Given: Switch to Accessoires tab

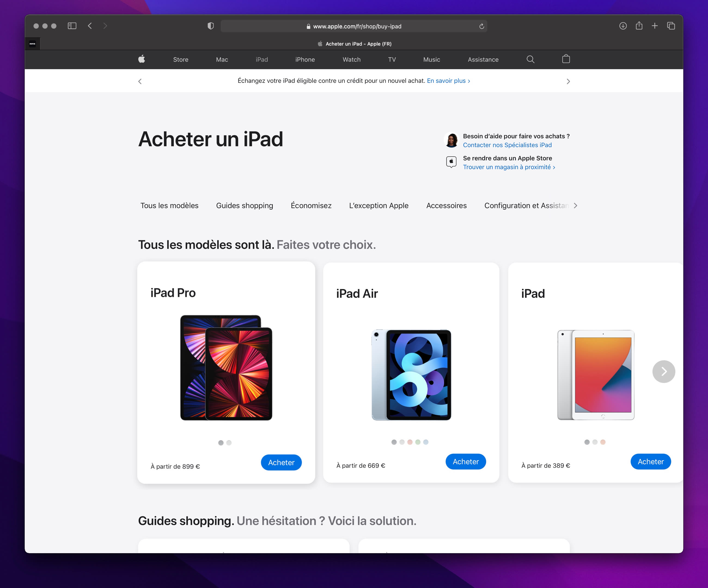Looking at the screenshot, I should coord(446,206).
